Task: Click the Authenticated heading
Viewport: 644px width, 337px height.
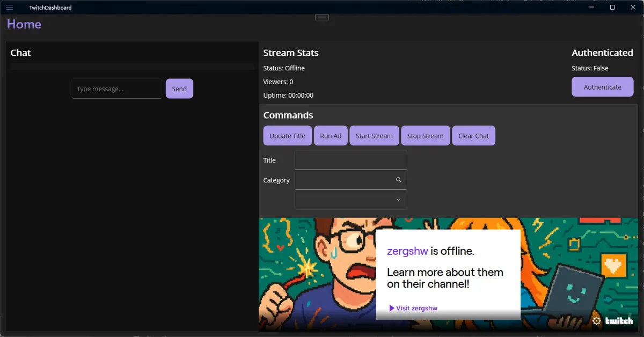Action: tap(602, 53)
